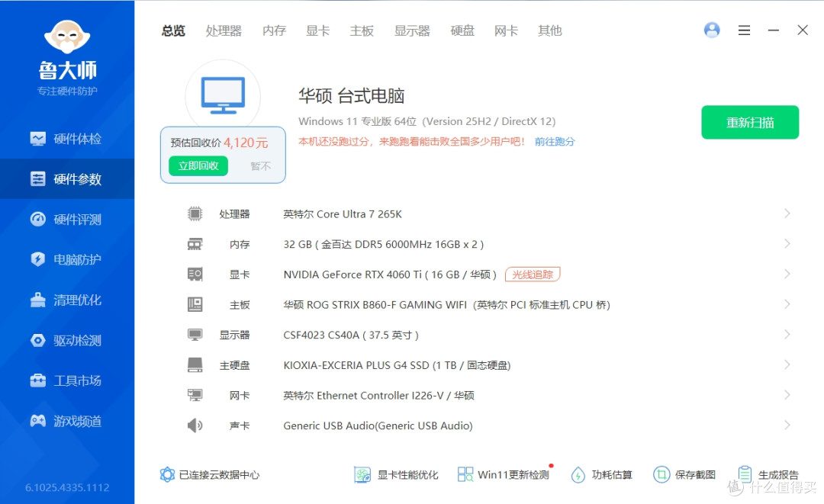824x504 pixels.
Task: Click the 立即回收 button
Action: click(x=198, y=166)
